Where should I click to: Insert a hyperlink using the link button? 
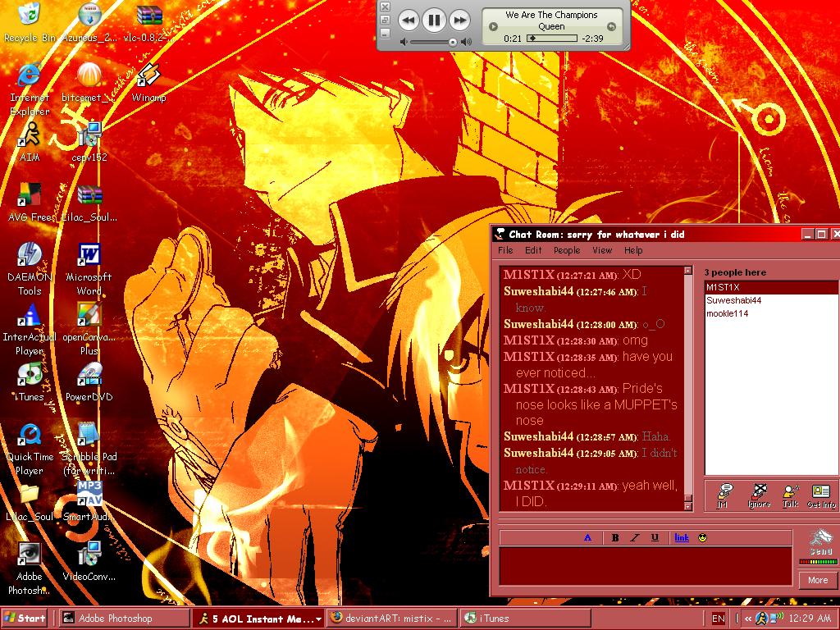[x=680, y=537]
